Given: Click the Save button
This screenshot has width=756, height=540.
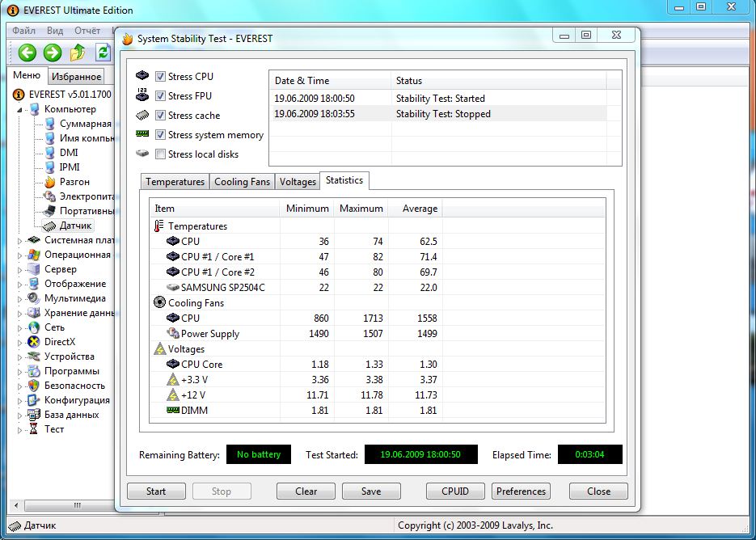Looking at the screenshot, I should (x=371, y=491).
